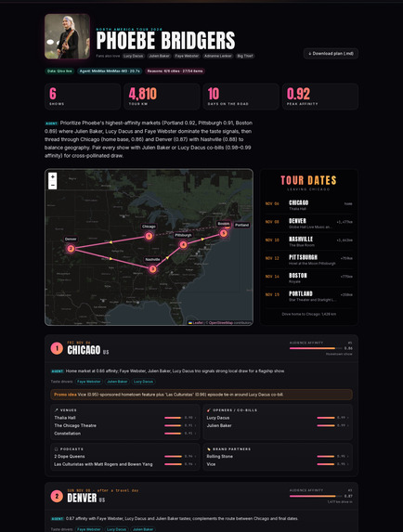Select the Faye Webster chip under artist name
The height and width of the screenshot is (532, 403).
pyautogui.click(x=187, y=56)
